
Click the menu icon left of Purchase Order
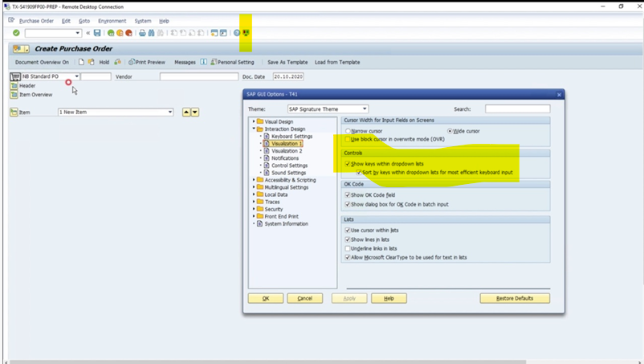click(11, 20)
